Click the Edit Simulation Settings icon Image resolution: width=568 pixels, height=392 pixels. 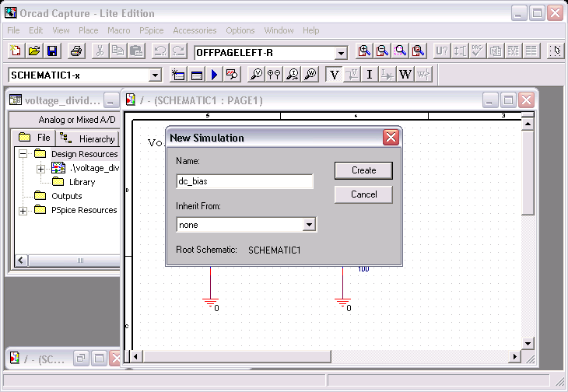[x=196, y=75]
